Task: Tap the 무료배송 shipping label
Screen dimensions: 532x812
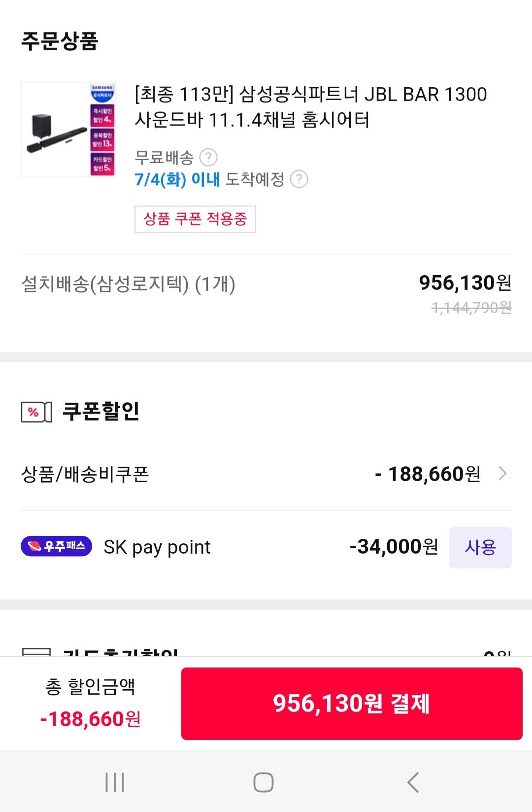Action: click(164, 158)
